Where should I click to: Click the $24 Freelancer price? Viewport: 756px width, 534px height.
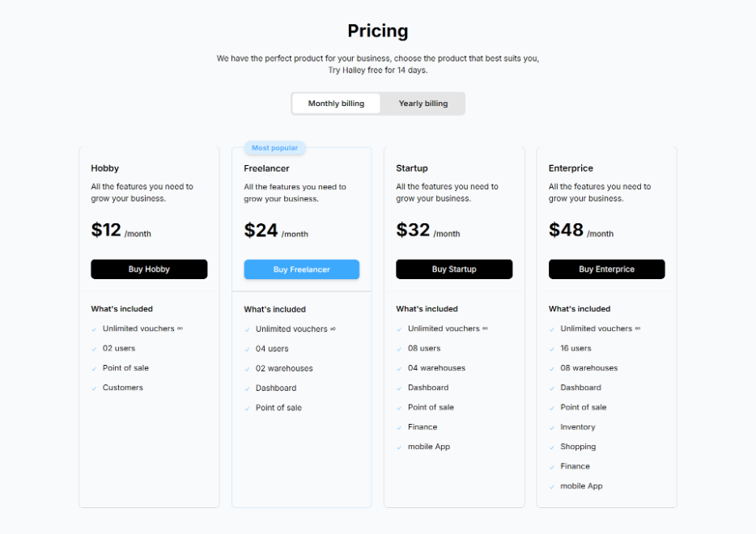point(261,231)
